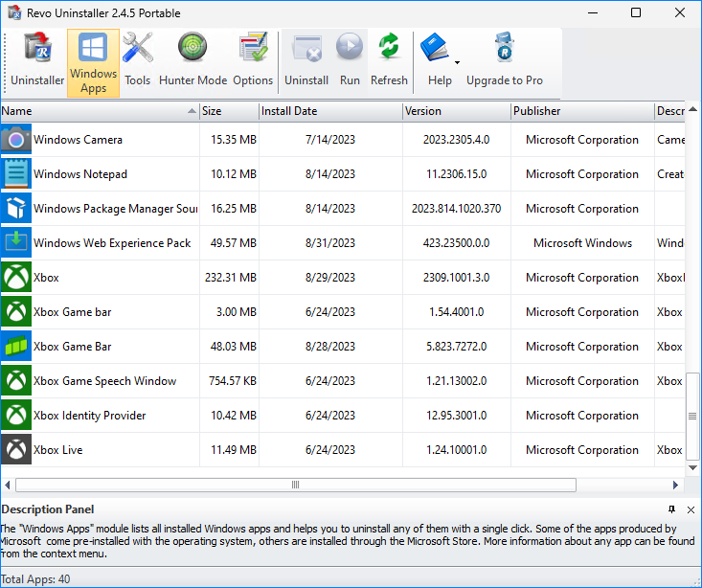Image resolution: width=702 pixels, height=588 pixels.
Task: Sort by Install Date column header
Action: (330, 111)
